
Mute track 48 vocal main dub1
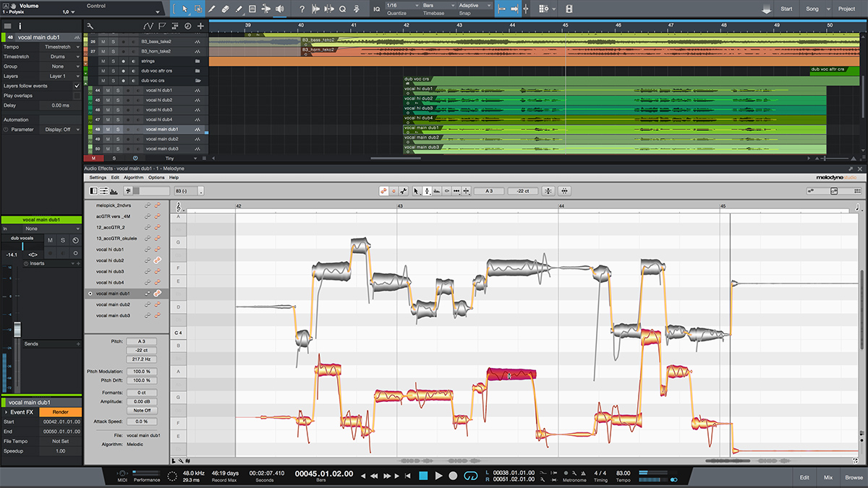(x=106, y=129)
